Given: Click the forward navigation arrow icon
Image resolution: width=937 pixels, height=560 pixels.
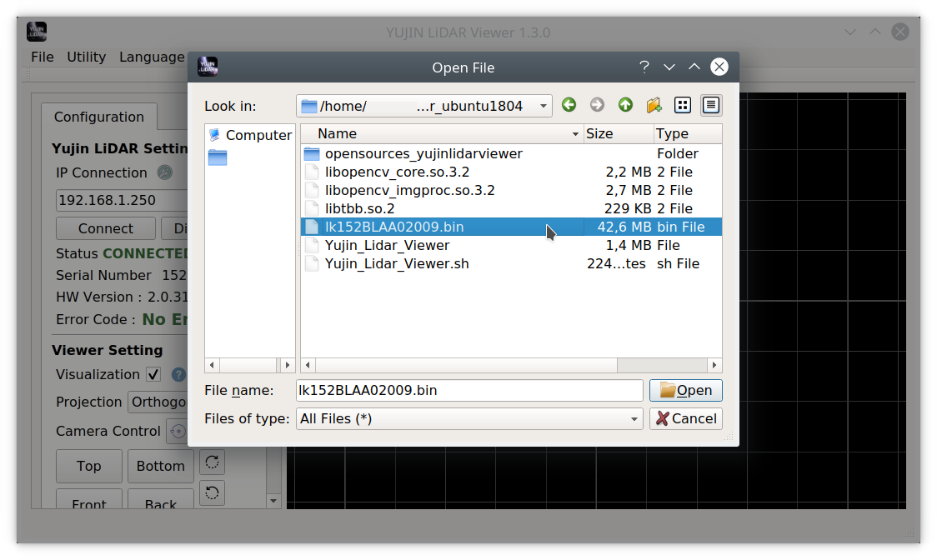Looking at the screenshot, I should click(x=597, y=105).
